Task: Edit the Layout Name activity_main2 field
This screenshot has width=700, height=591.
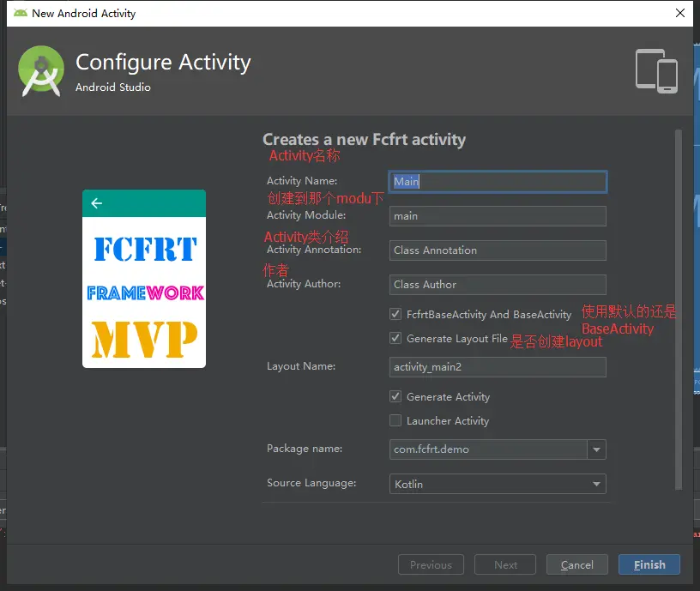Action: [x=498, y=367]
